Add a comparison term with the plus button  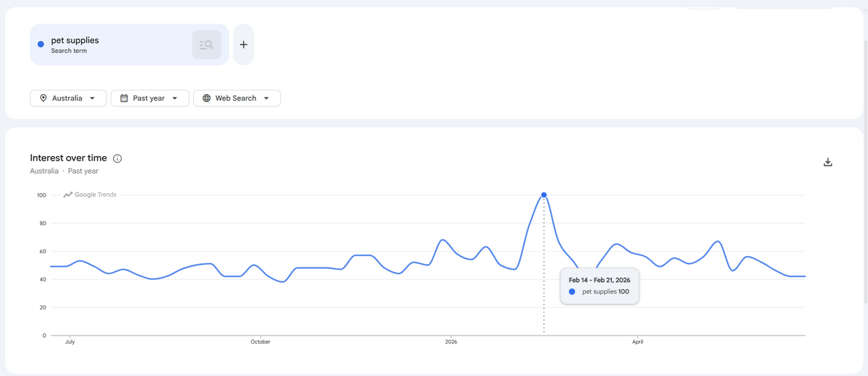click(x=244, y=45)
